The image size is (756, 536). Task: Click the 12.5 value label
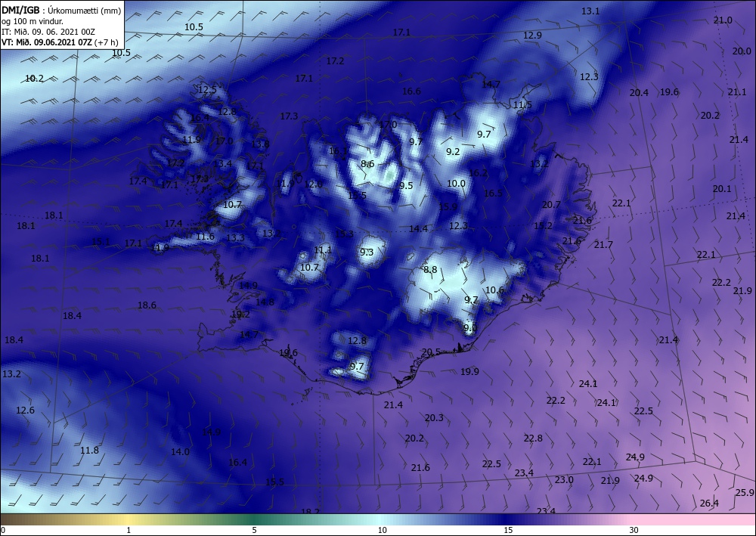click(207, 90)
